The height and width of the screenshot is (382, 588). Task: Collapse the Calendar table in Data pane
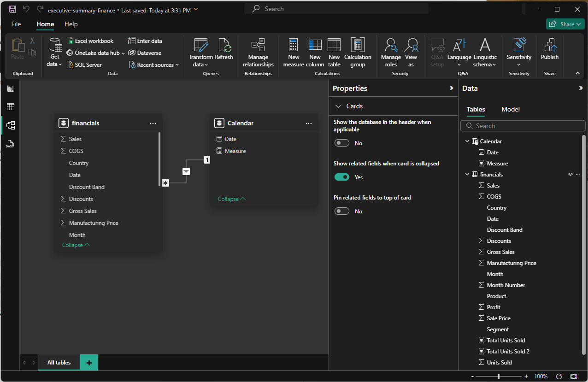click(467, 141)
